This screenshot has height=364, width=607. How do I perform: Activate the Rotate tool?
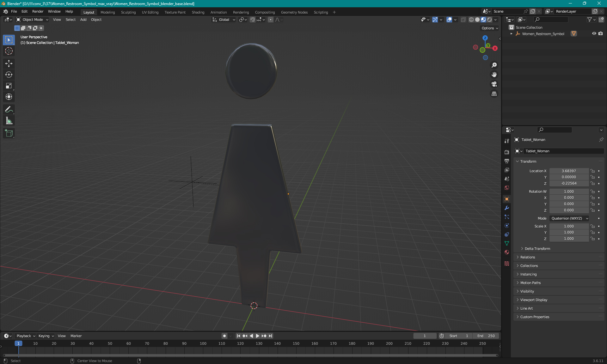(9, 75)
